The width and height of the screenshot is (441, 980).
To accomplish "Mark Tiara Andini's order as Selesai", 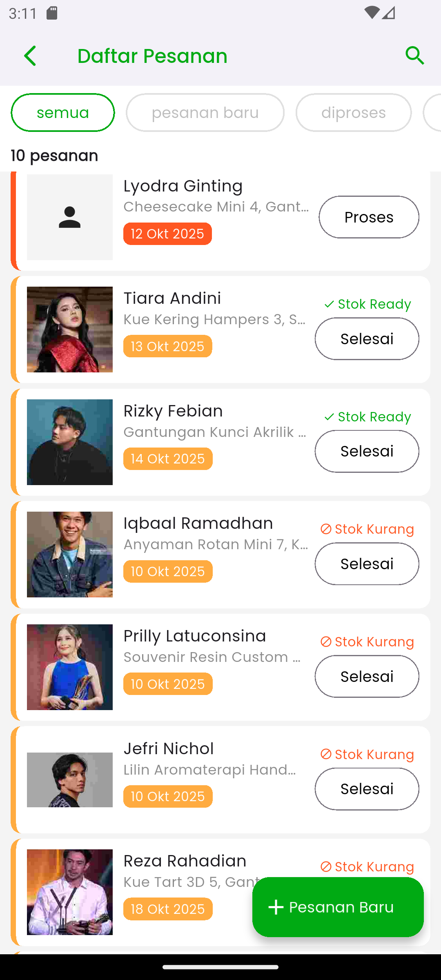I will [x=367, y=339].
